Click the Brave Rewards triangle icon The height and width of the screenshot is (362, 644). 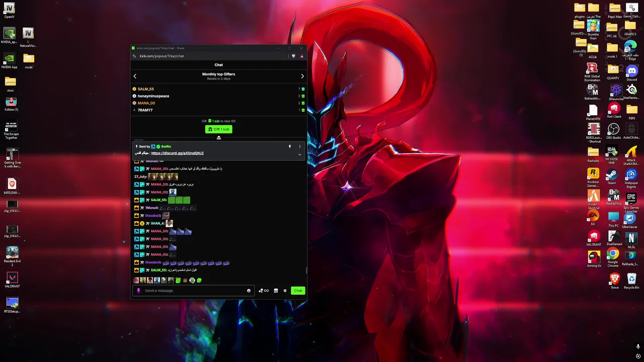point(302,56)
